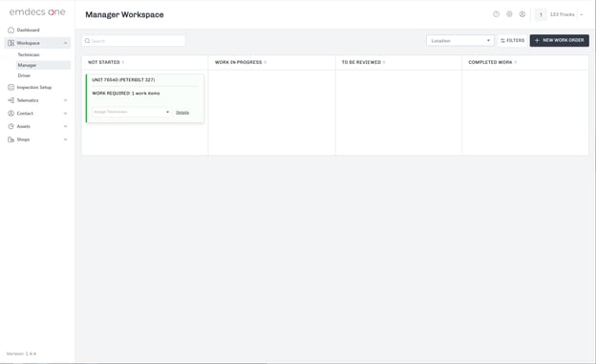This screenshot has width=596, height=364.
Task: Open the Location dropdown
Action: [460, 41]
